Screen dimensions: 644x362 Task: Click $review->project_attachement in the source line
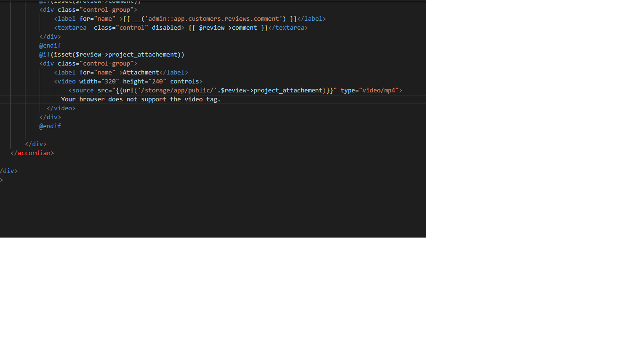point(272,90)
